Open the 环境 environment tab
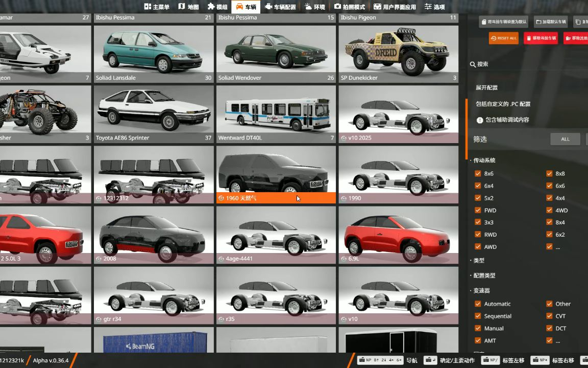The image size is (588, 368). click(314, 6)
